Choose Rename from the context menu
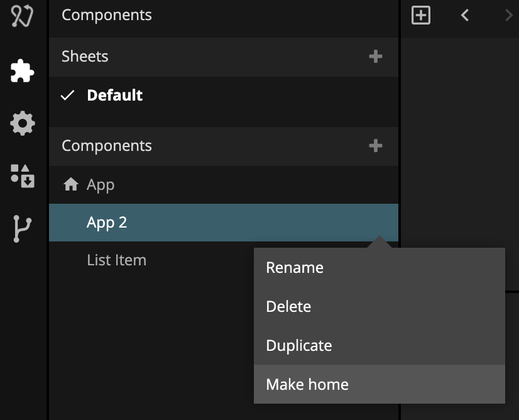 point(295,268)
